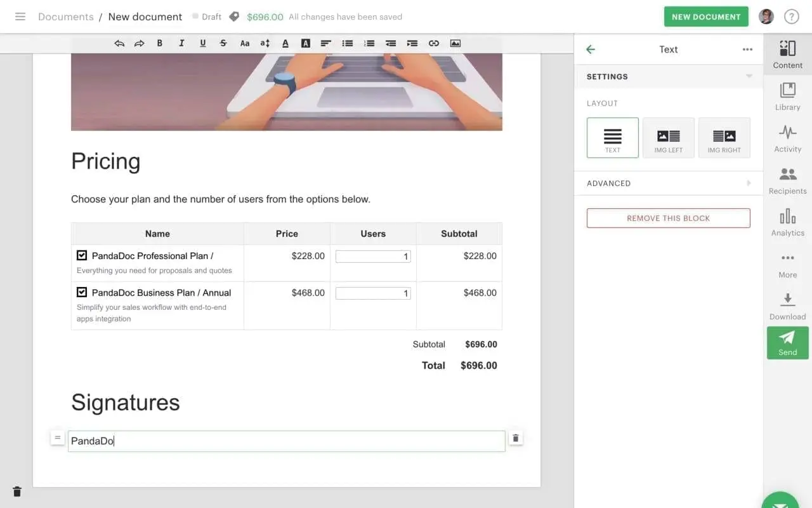Open Analytics in the sidebar
This screenshot has width=812, height=508.
click(787, 222)
